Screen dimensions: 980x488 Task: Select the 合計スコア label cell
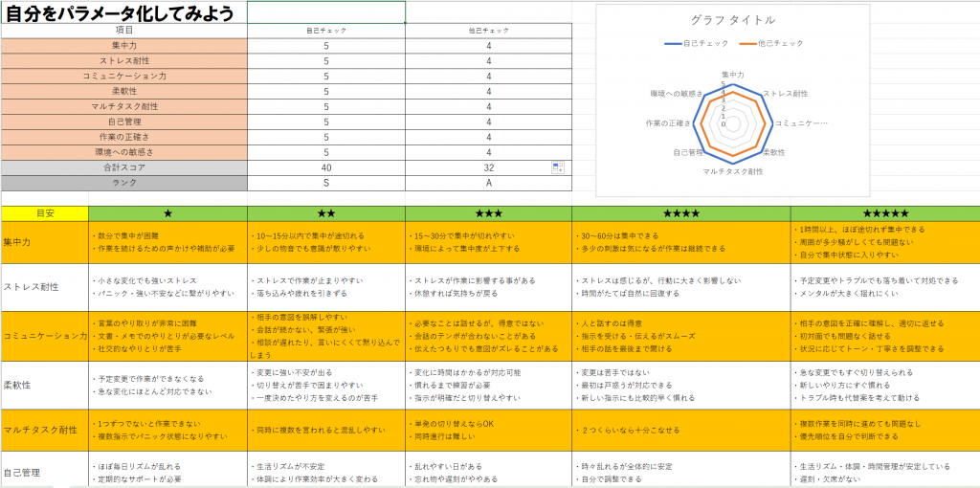(123, 167)
